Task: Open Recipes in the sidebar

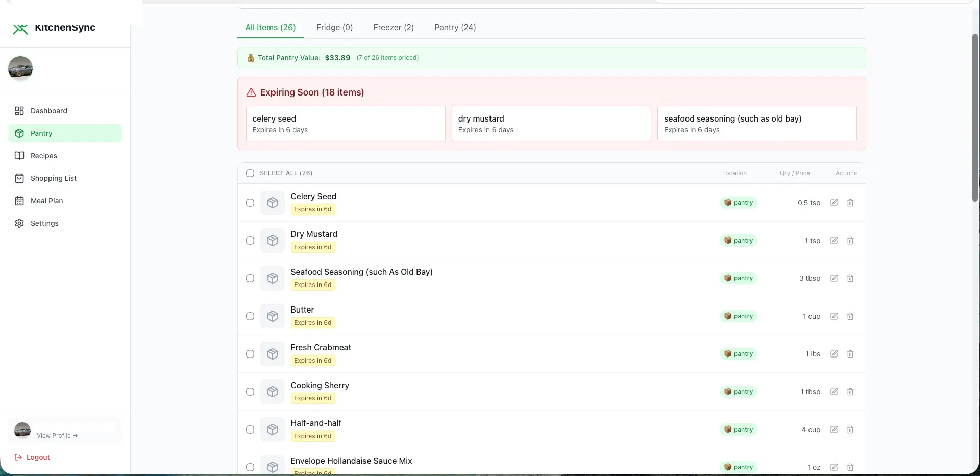Action: coord(65,156)
